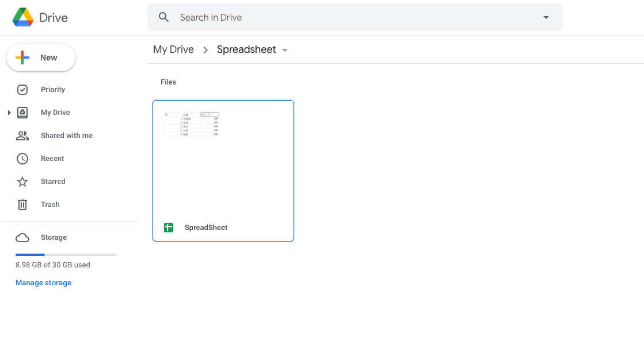Focus the Search in Drive field

pos(355,17)
